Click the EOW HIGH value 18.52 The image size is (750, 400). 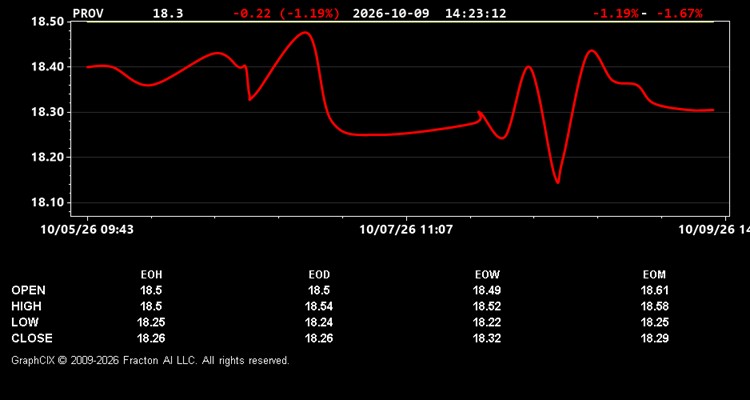pos(487,306)
